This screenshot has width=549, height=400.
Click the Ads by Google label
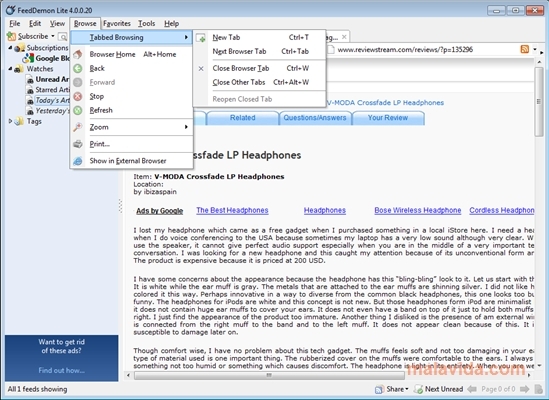tap(160, 211)
